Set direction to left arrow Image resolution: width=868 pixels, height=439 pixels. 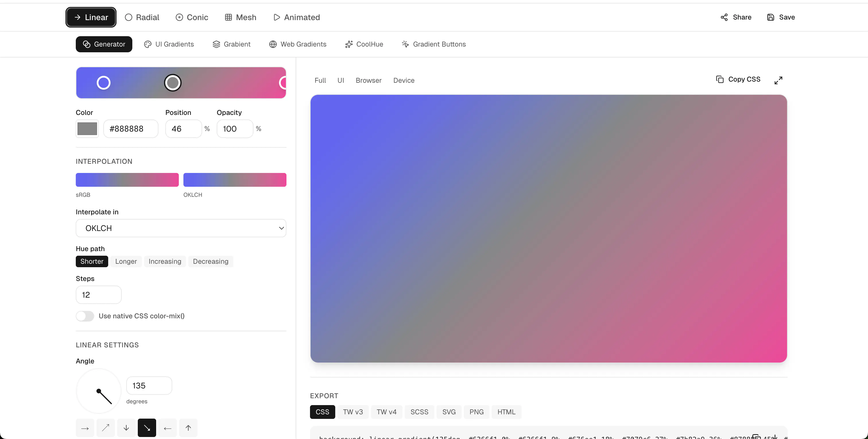pos(167,428)
